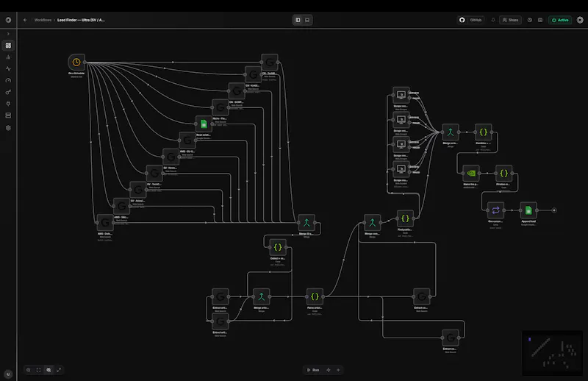Click the app logo in the sidebar

[8, 20]
